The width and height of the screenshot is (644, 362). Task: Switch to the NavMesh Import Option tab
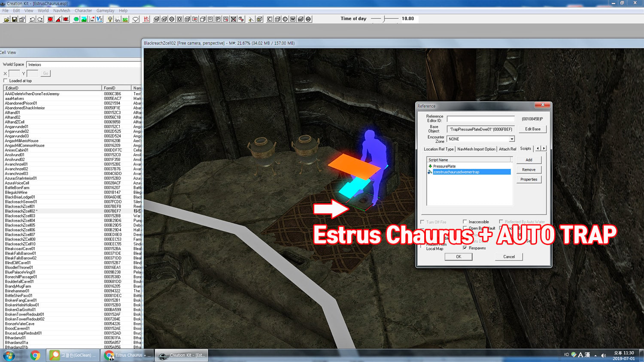tap(476, 149)
